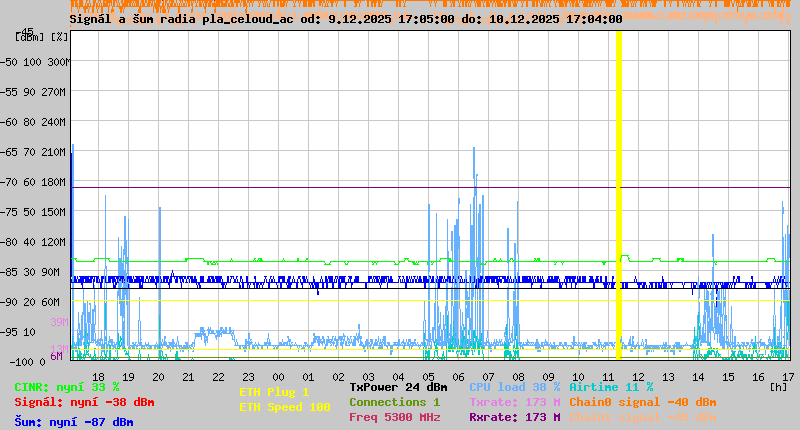Click the yellow vertical marker bar in the graph
The height and width of the screenshot is (430, 800).
pos(619,195)
